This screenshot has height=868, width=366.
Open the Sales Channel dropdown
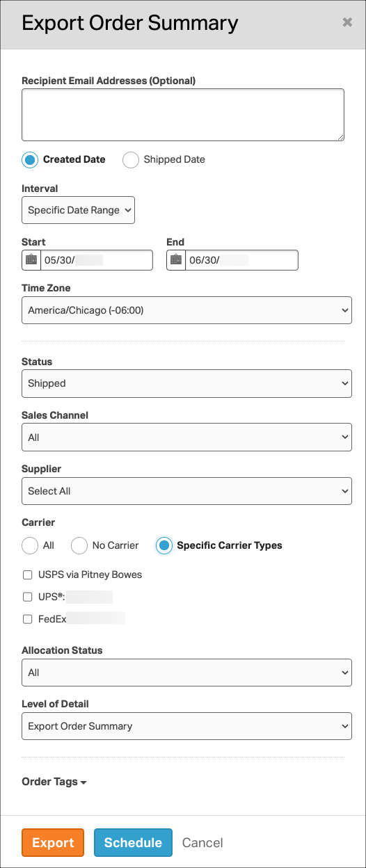(186, 437)
